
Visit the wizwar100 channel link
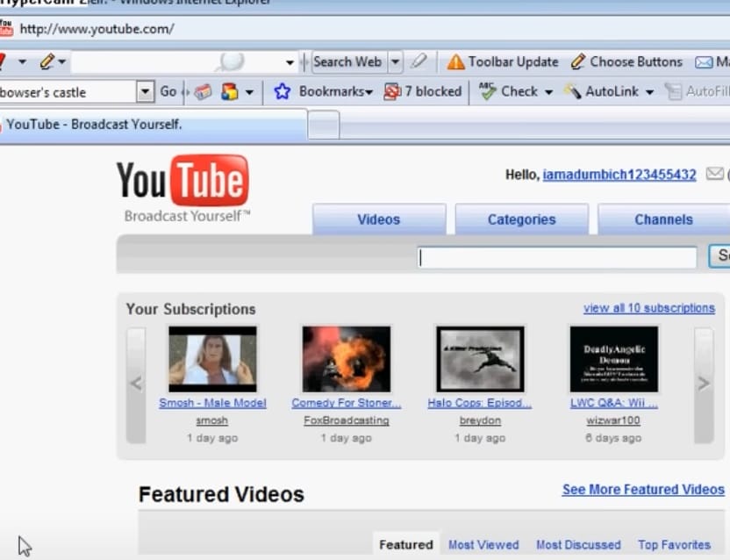pos(613,420)
